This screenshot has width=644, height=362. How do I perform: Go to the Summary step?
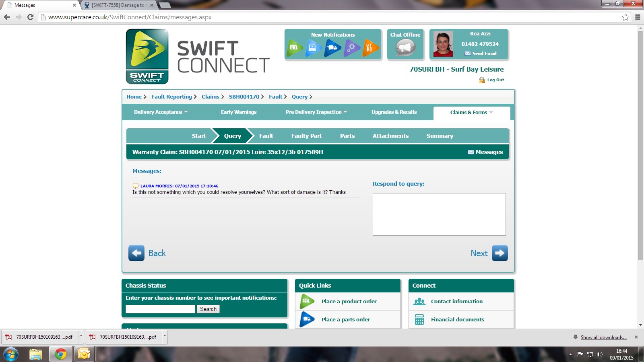click(x=440, y=136)
